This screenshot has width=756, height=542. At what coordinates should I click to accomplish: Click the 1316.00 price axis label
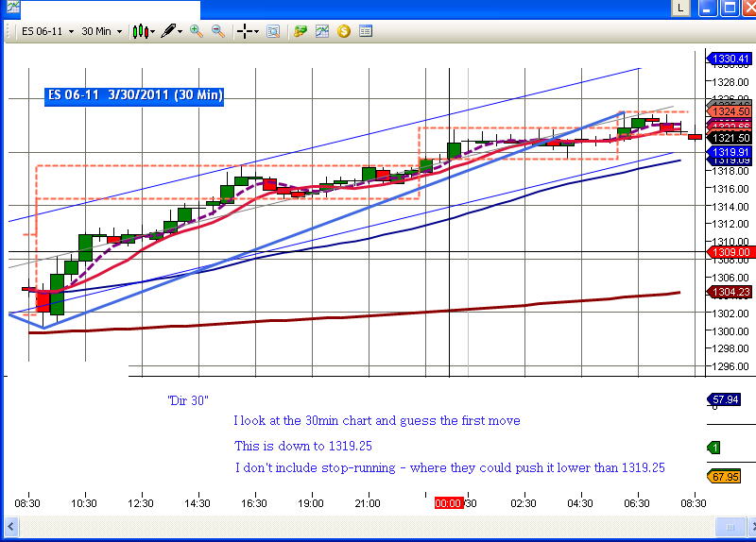(731, 189)
